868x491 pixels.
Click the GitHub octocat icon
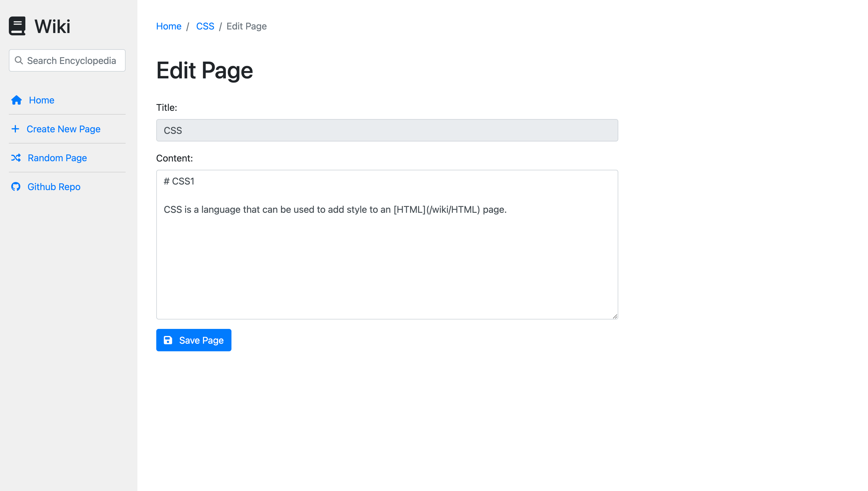click(x=16, y=187)
